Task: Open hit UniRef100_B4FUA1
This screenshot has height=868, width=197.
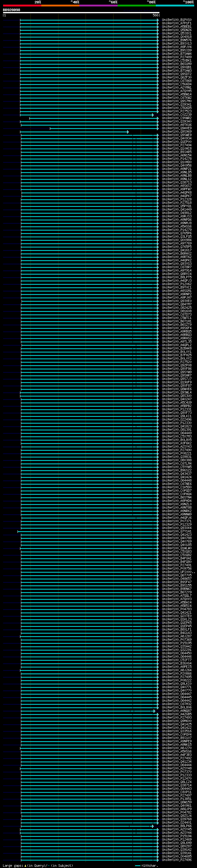Action: pos(176,558)
